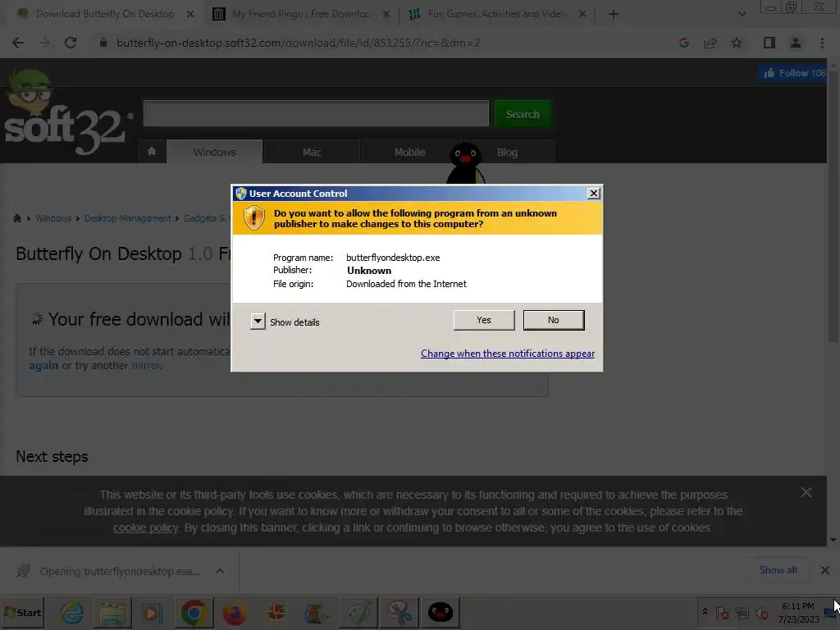Click the network tray icon
840x630 pixels.
[x=742, y=612]
